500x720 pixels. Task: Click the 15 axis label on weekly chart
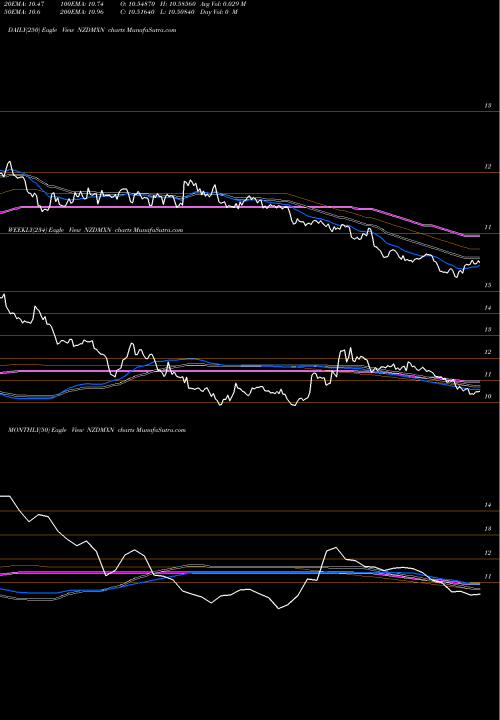coord(488,285)
